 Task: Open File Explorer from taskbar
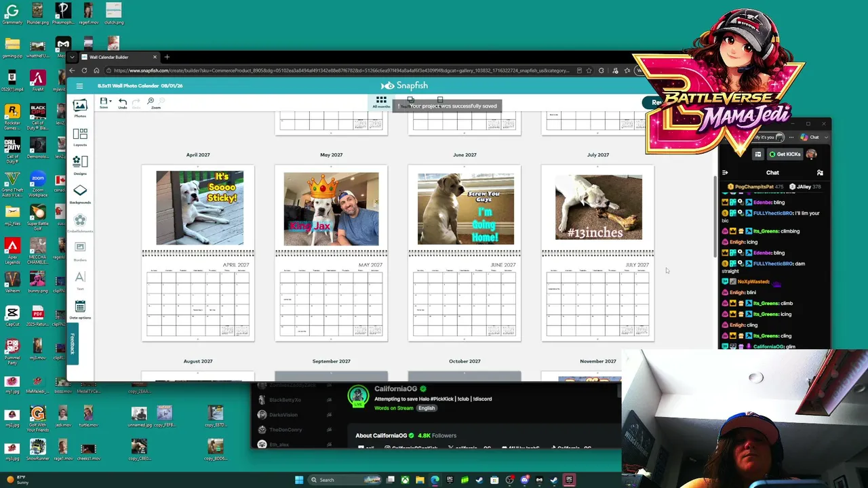[x=420, y=480]
